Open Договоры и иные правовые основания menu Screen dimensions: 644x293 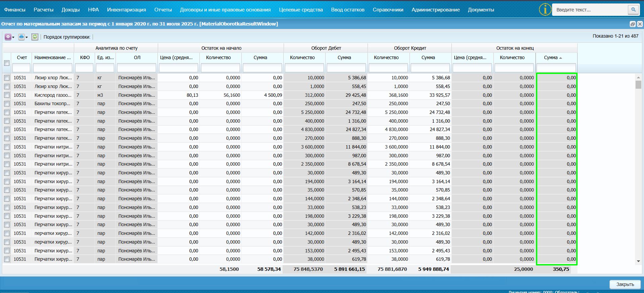(225, 10)
